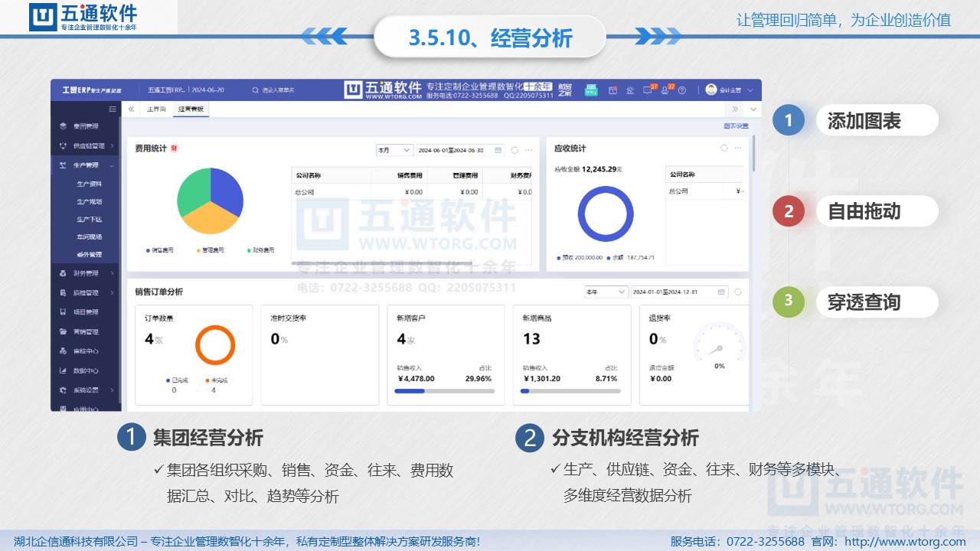
Task: Toggle the sidebar collapse hamburger icon
Action: pyautogui.click(x=113, y=109)
